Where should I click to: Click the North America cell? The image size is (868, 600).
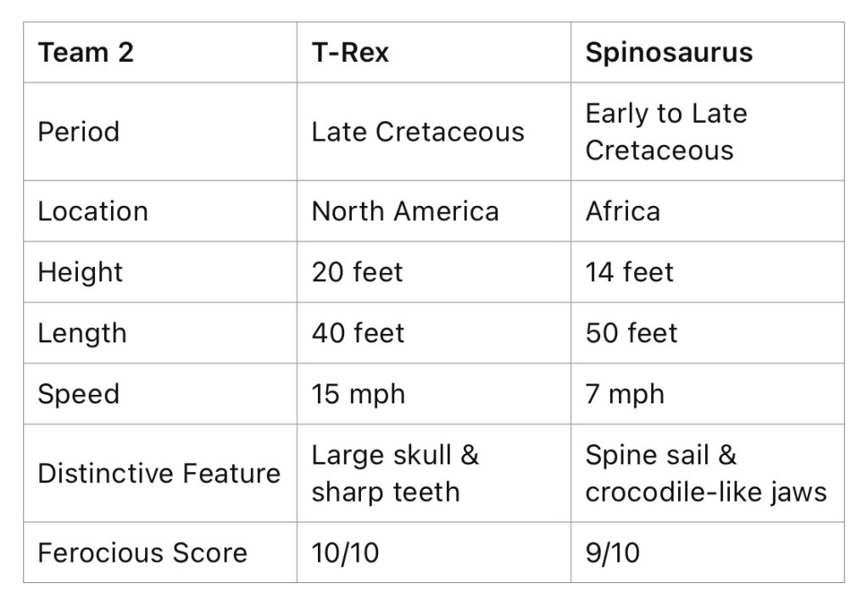point(405,211)
